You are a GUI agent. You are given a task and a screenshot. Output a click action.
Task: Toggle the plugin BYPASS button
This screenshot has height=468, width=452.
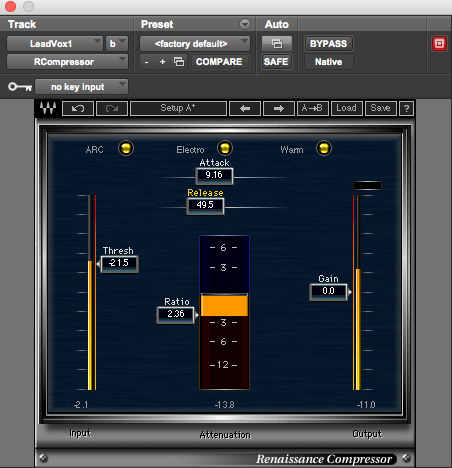tap(328, 44)
